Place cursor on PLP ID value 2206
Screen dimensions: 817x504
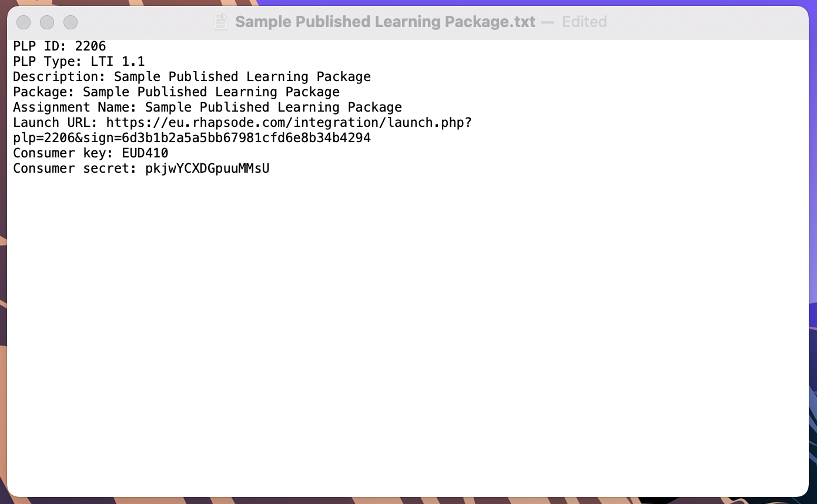(x=91, y=46)
